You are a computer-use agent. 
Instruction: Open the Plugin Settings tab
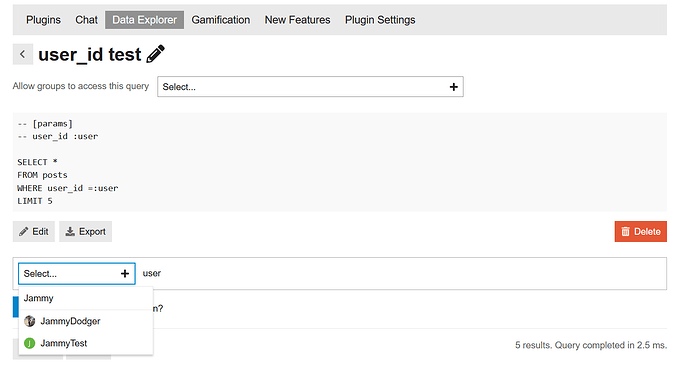(x=380, y=20)
